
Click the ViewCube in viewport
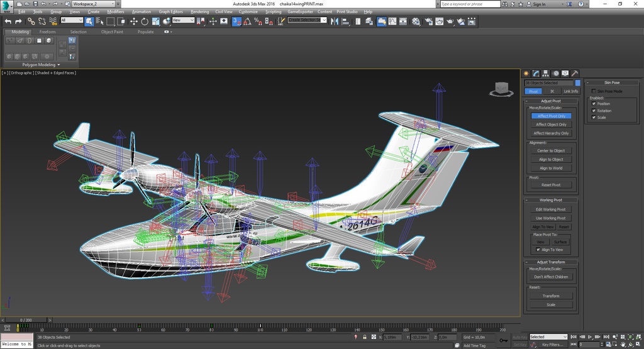pyautogui.click(x=501, y=89)
